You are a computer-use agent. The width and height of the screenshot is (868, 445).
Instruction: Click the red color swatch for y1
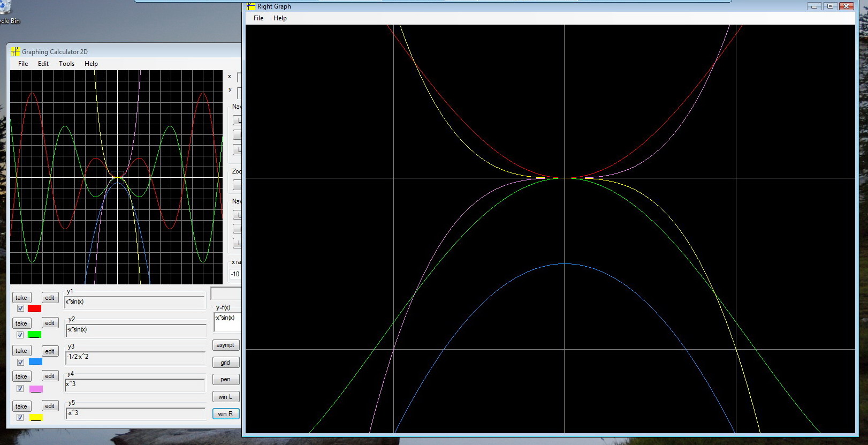click(x=34, y=308)
